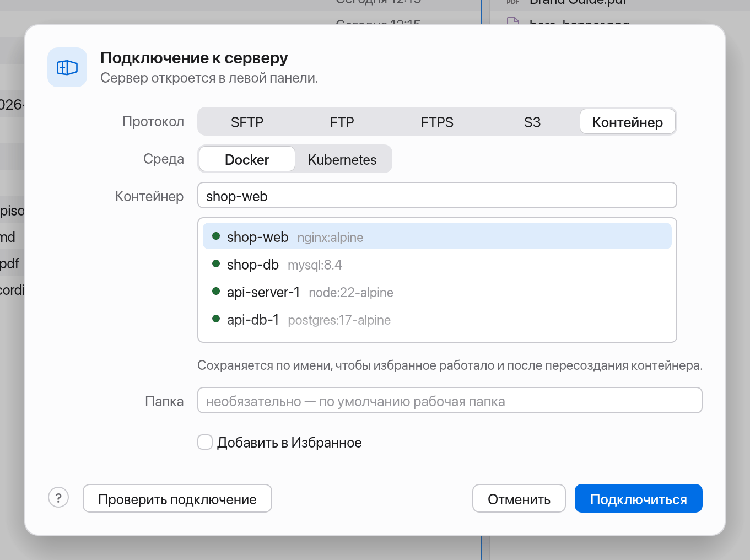The width and height of the screenshot is (750, 560).
Task: Select api-db-1 in the container list
Action: tap(437, 320)
